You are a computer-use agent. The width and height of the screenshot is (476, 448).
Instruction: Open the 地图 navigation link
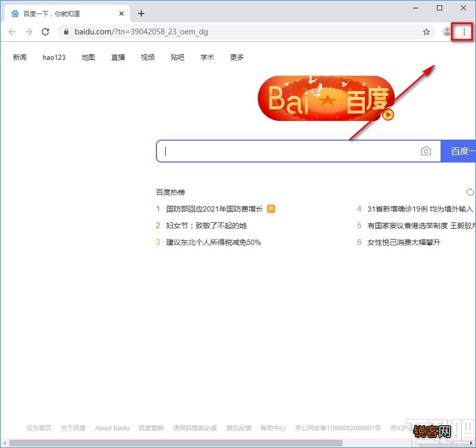tap(88, 57)
